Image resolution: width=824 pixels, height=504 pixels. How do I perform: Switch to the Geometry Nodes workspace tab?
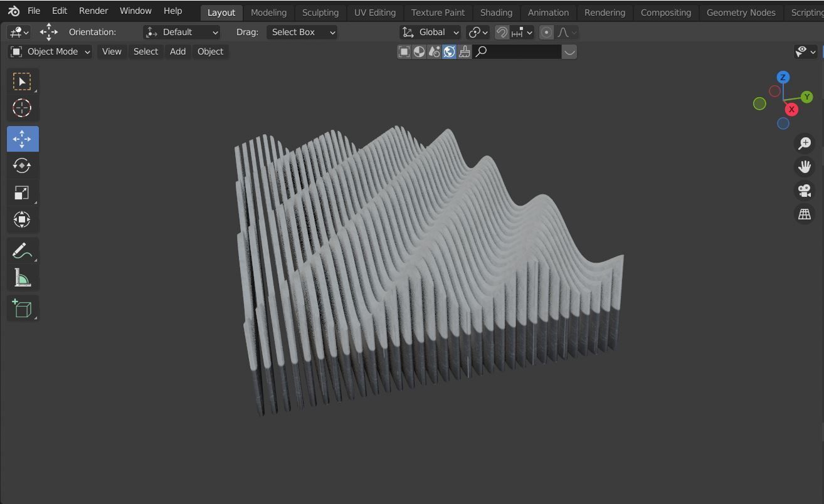pyautogui.click(x=741, y=13)
